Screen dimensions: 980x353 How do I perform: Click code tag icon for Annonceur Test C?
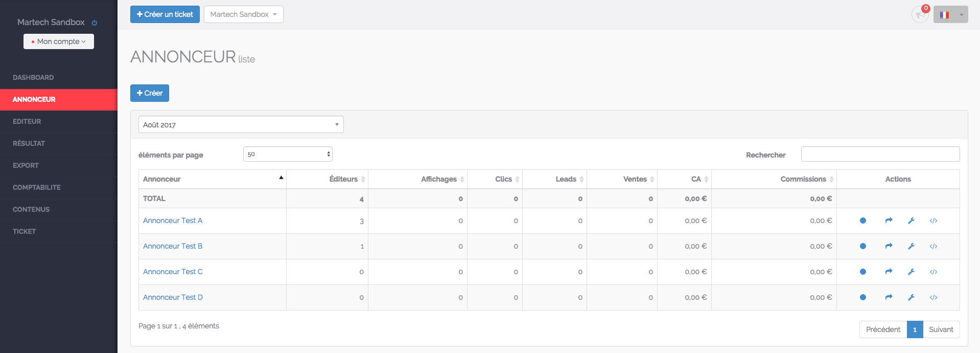934,272
